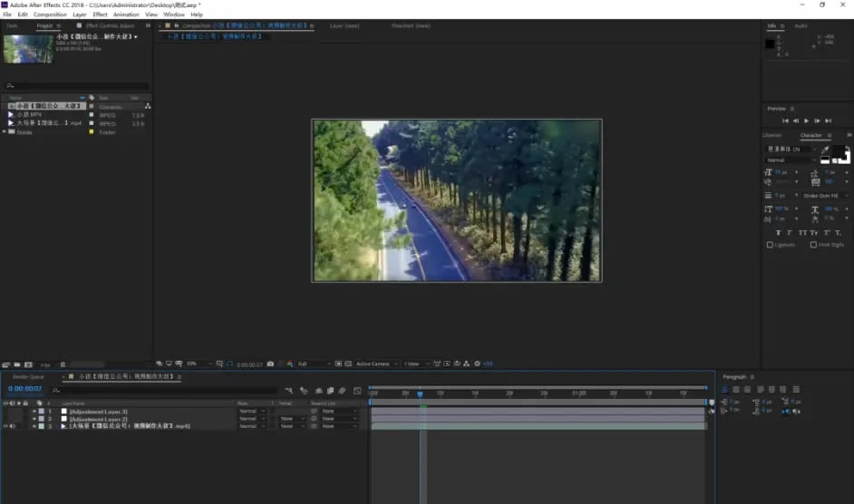Enable the Hindi Digits checkbox
854x504 pixels.
coord(813,245)
